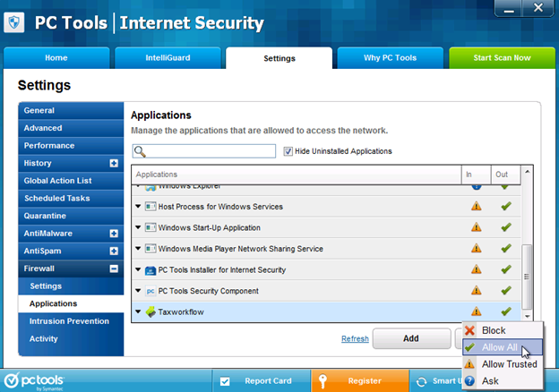Expand the AntiMalware sidebar section
559x392 pixels.
(114, 234)
